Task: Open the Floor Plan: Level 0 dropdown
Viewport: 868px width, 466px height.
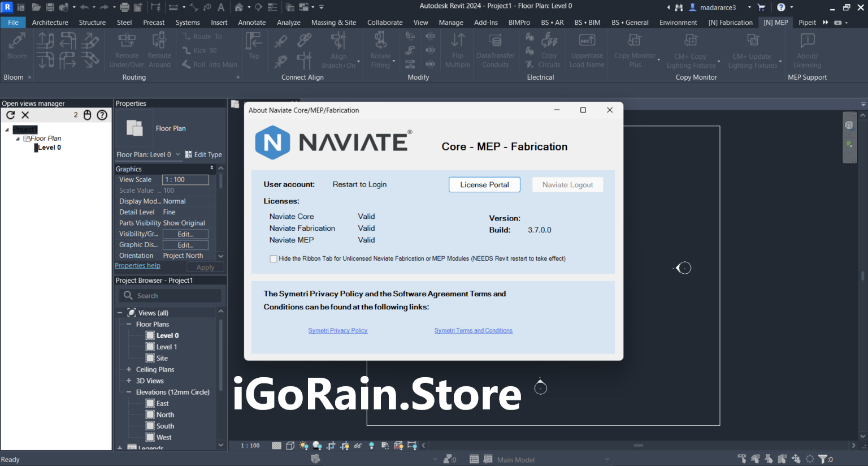Action: (x=177, y=154)
